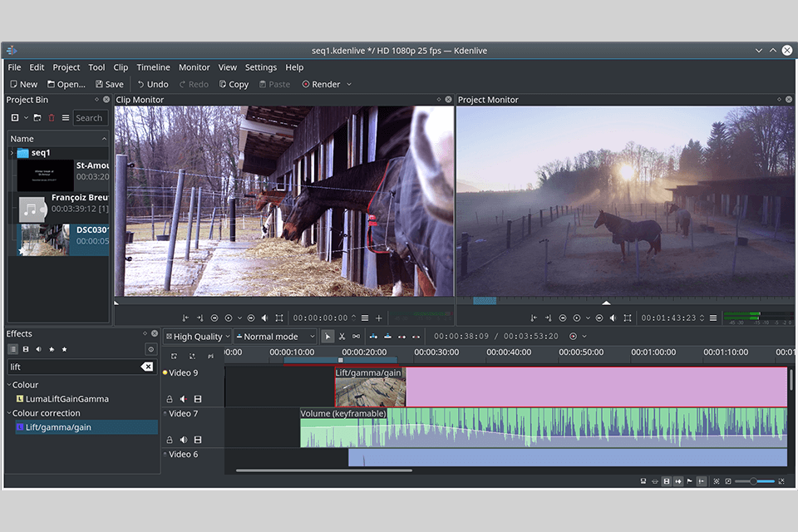The height and width of the screenshot is (532, 798).
Task: Click the volume icon in Project Monitor
Action: click(x=613, y=318)
